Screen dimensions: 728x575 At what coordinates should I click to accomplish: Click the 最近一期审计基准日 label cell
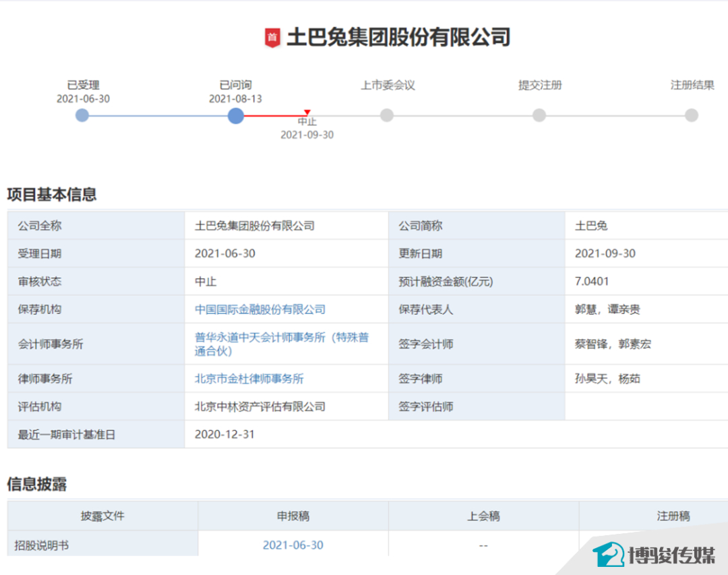(x=96, y=434)
